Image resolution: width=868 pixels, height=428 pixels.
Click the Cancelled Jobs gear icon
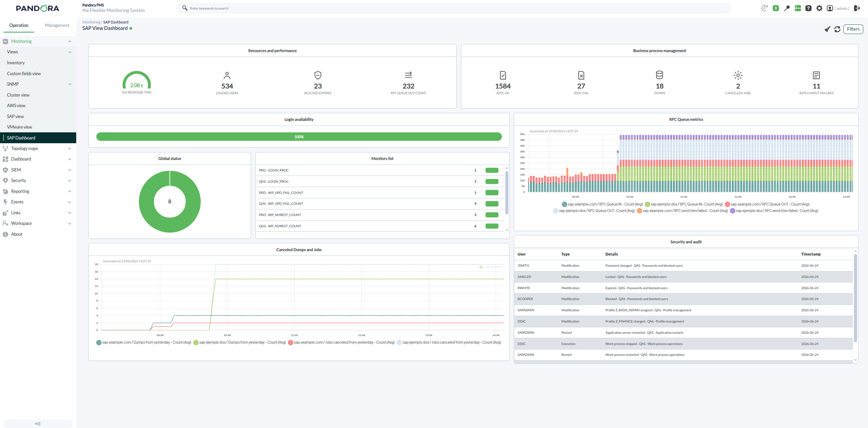pos(738,75)
